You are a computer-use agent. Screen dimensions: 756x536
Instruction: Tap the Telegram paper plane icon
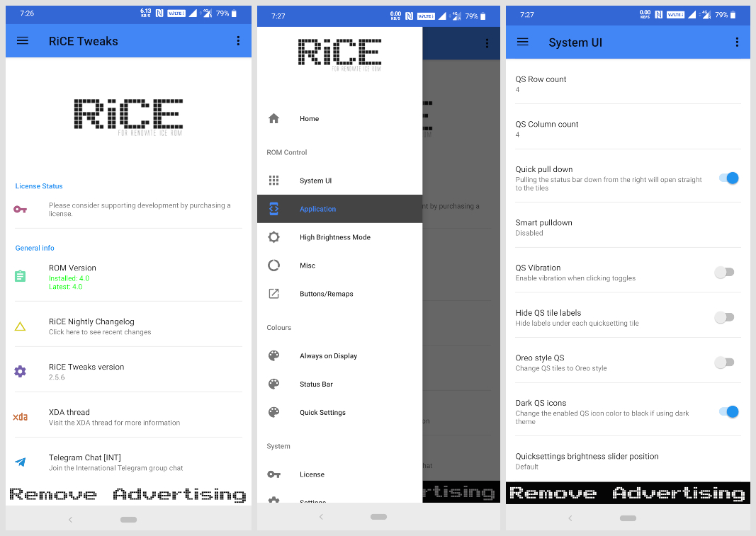(21, 462)
